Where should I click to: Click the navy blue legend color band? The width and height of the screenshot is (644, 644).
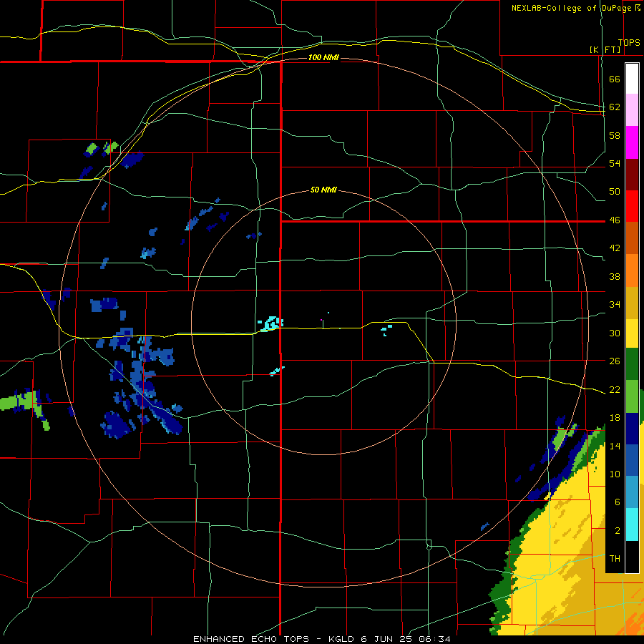click(x=632, y=429)
